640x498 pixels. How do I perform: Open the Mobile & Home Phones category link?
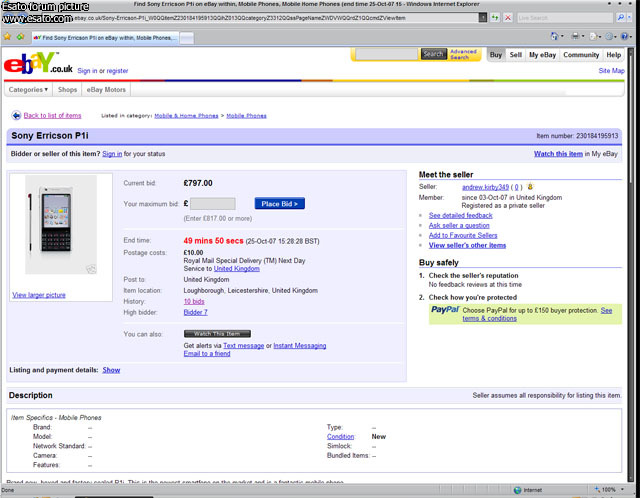[x=186, y=116]
